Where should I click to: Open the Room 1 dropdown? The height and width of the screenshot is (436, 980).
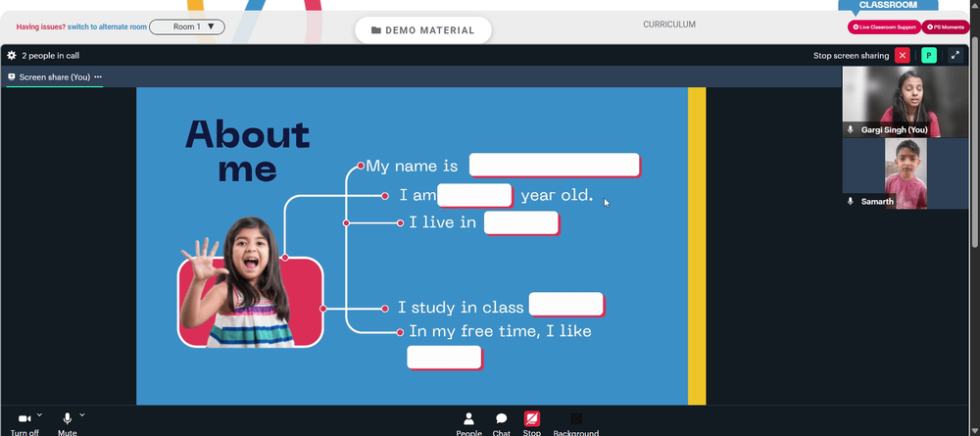(187, 26)
